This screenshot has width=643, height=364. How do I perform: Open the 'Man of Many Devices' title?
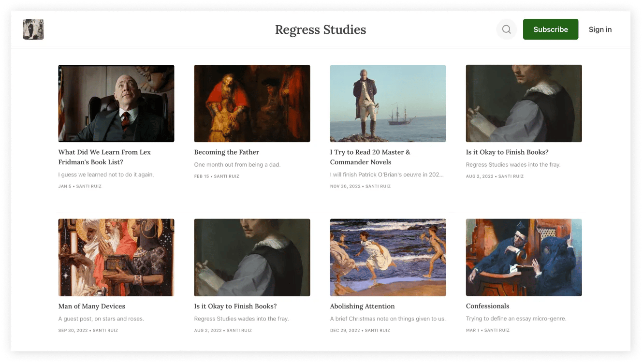[x=91, y=306]
